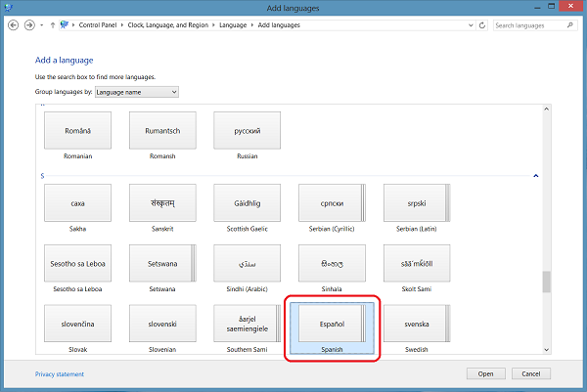Click the vertical scrollbar of language list
587x392 pixels.
coord(546,283)
